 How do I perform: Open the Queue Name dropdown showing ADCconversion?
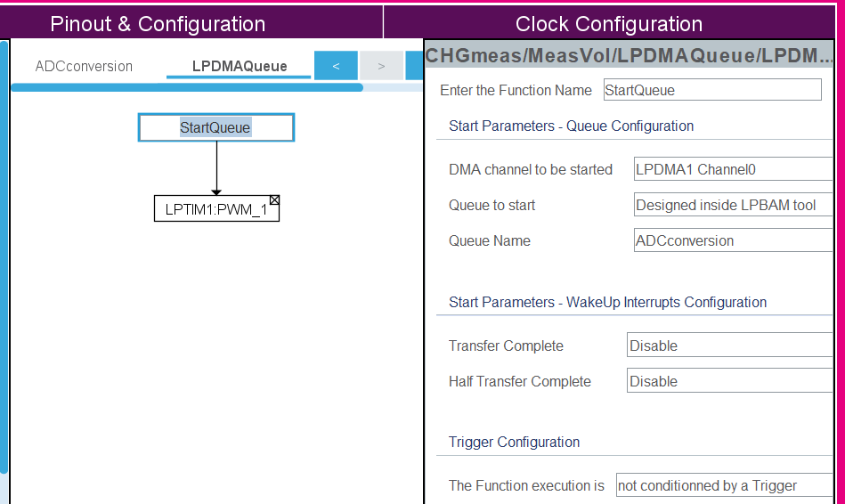coord(733,240)
